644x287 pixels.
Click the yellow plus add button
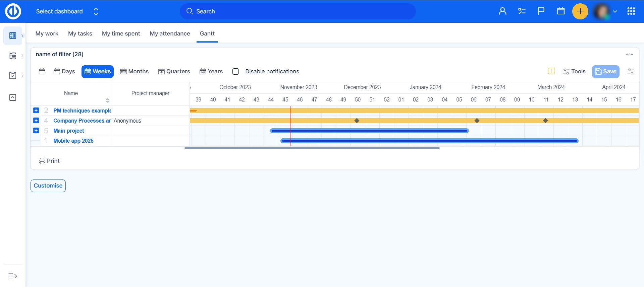click(580, 11)
